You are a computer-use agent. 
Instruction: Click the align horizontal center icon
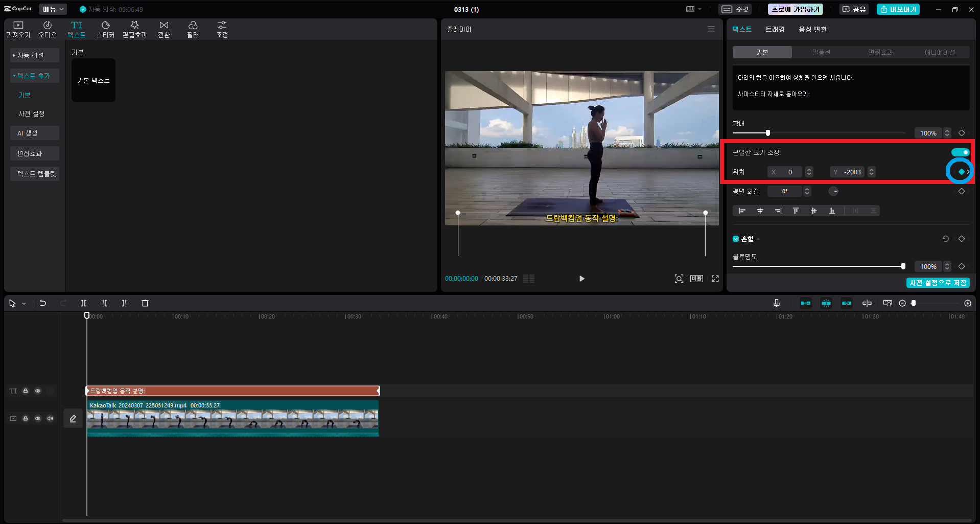(760, 211)
